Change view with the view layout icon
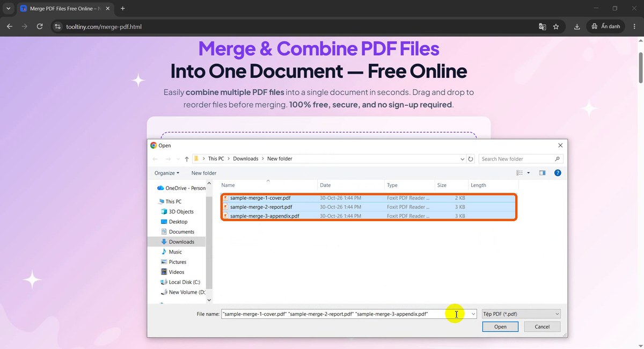This screenshot has height=349, width=644. pos(519,173)
